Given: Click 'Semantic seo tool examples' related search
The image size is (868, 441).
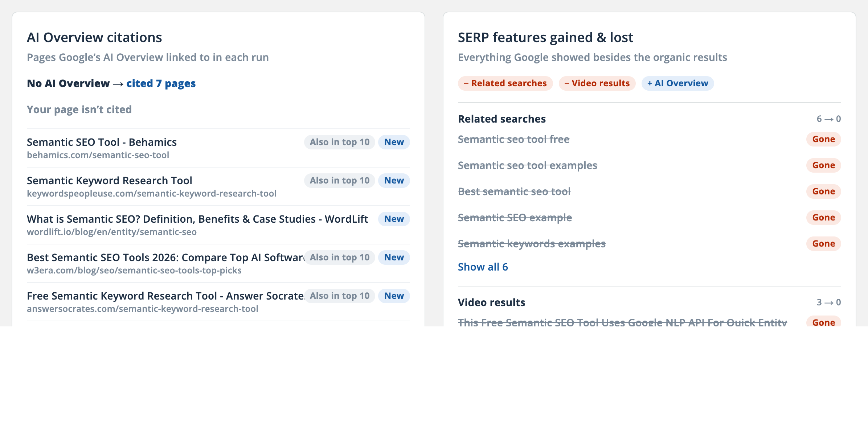Looking at the screenshot, I should tap(527, 165).
